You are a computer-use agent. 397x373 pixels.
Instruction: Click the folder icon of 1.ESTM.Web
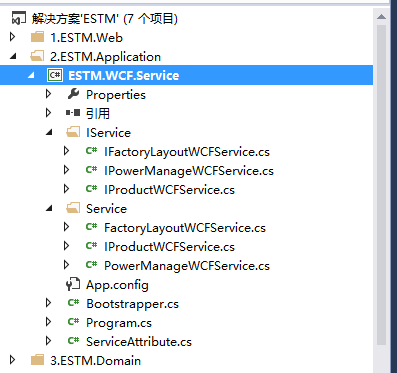point(37,37)
